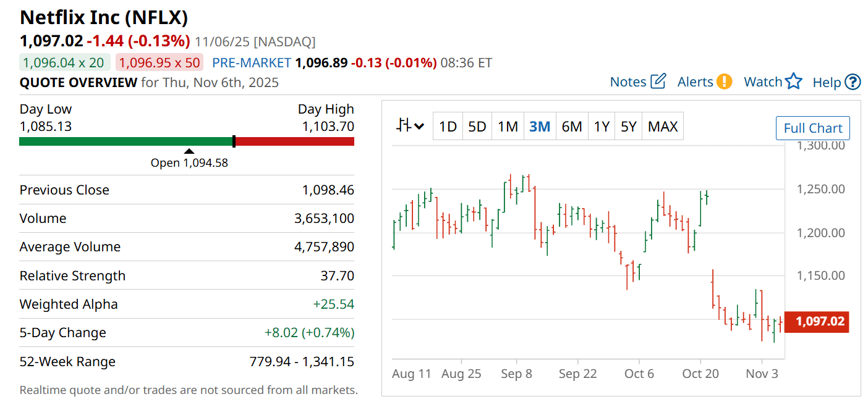Open the Notes pencil edit icon

[x=658, y=82]
